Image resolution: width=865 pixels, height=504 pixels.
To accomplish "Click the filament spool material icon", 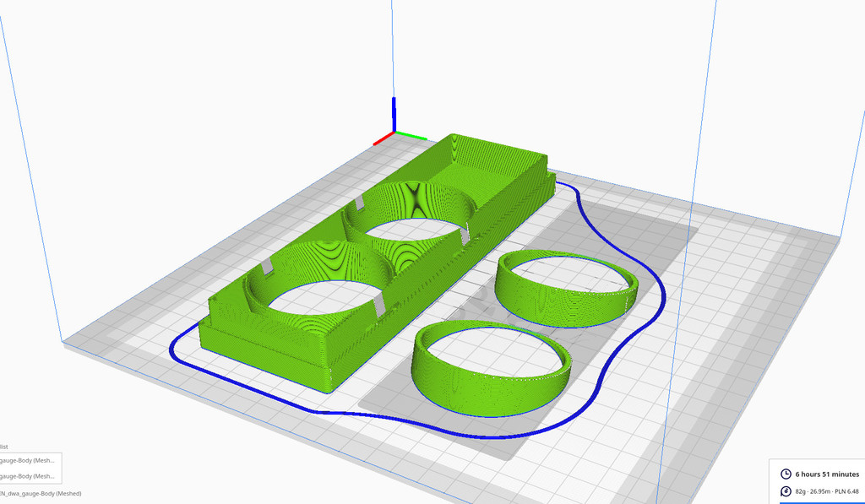I will (786, 491).
